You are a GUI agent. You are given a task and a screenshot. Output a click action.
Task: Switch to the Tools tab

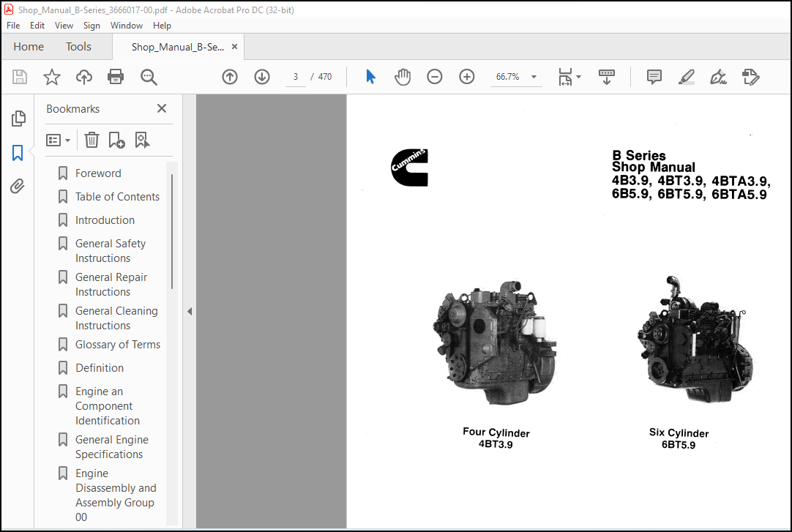coord(78,47)
